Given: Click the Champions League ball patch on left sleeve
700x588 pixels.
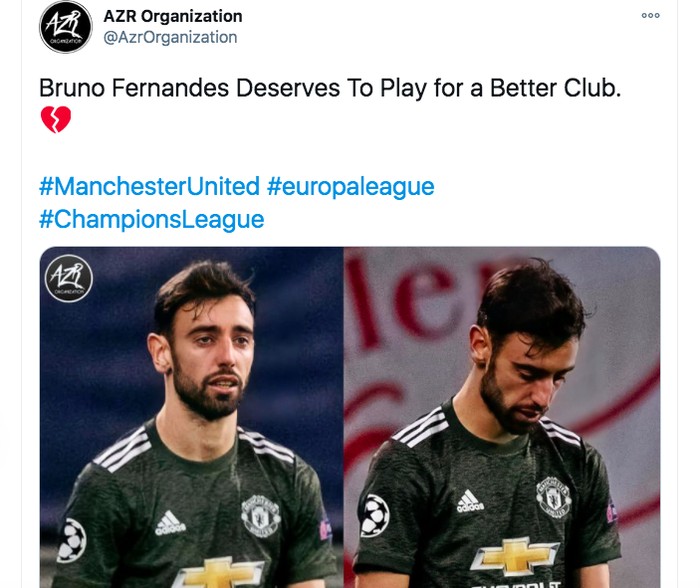Looking at the screenshot, I should click(x=71, y=540).
